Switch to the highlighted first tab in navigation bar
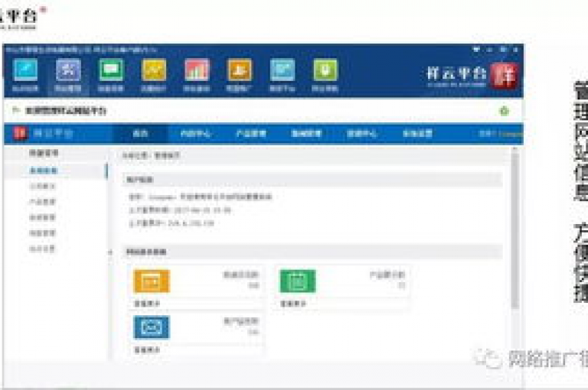The width and height of the screenshot is (588, 390). [x=141, y=134]
